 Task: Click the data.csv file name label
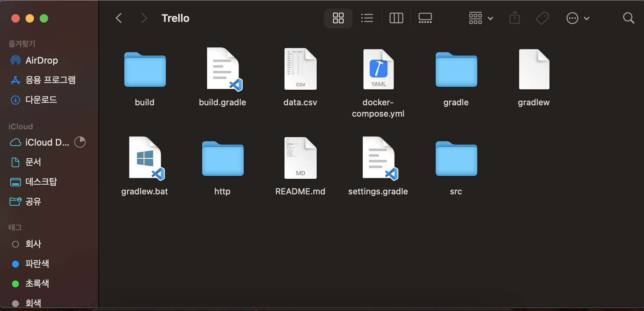[300, 102]
